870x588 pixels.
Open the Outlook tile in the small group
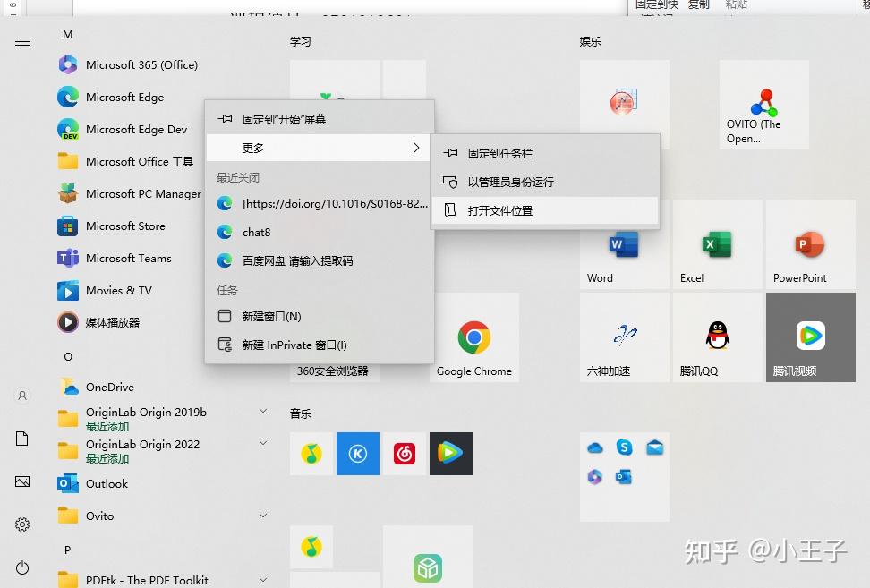tap(625, 478)
